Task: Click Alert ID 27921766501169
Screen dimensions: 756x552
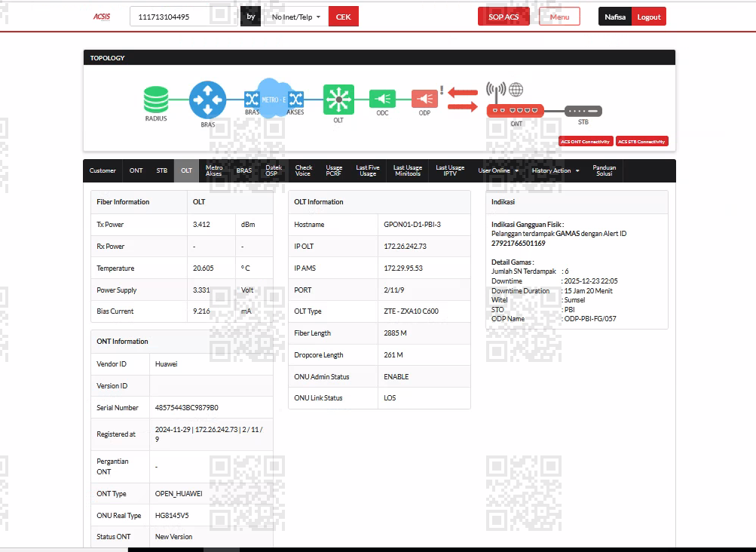Action: tap(519, 243)
